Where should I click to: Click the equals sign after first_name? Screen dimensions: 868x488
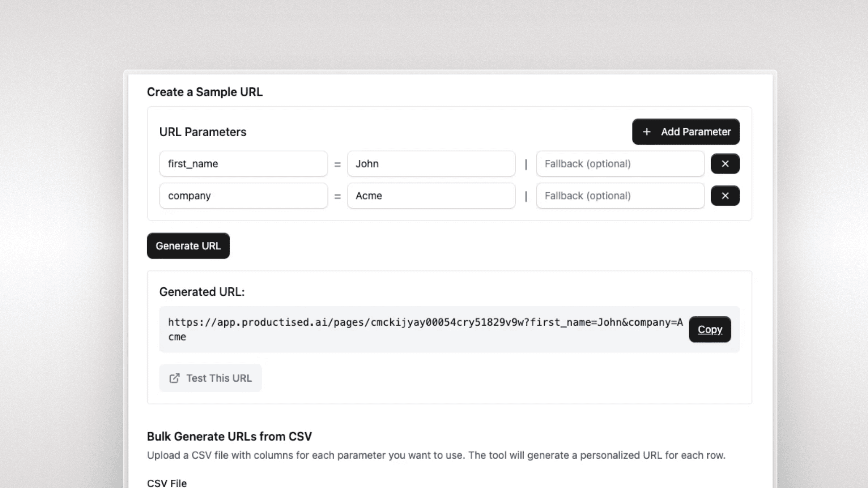click(x=337, y=164)
